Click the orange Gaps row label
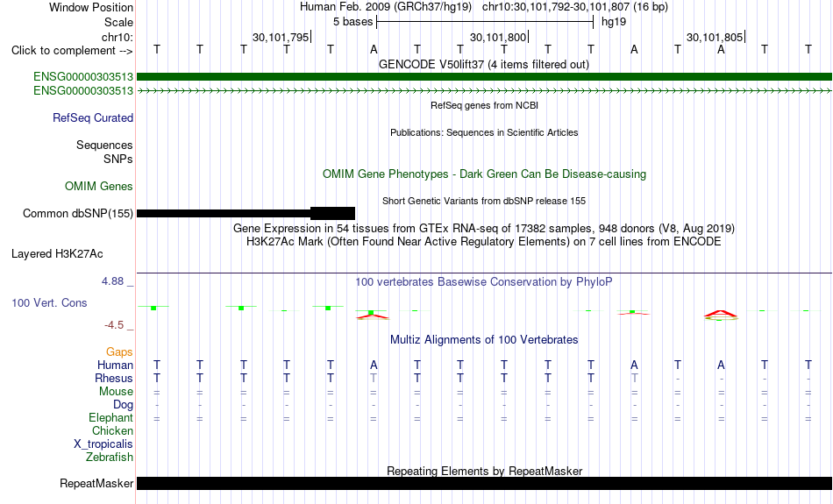Screen dimensions: 833x504 click(x=119, y=352)
